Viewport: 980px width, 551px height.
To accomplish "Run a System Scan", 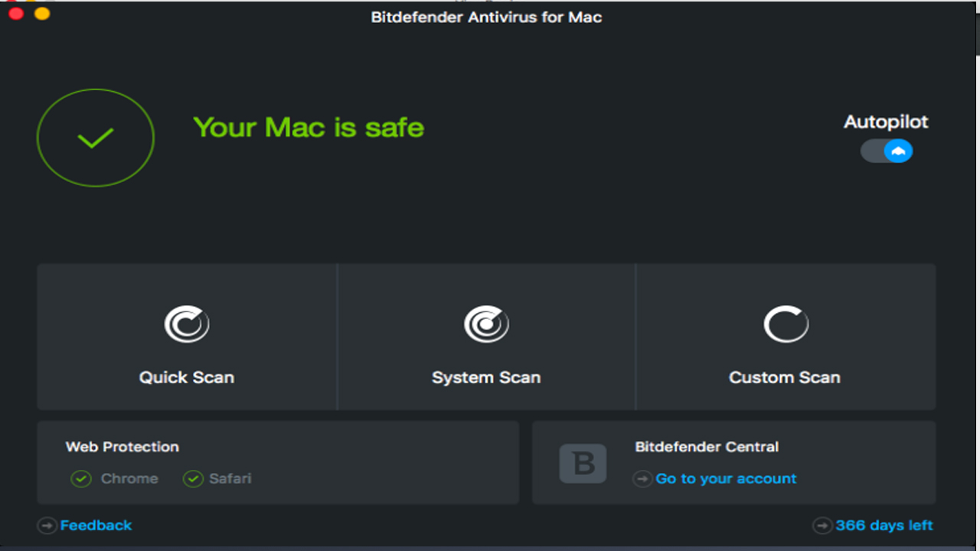I will coord(486,377).
